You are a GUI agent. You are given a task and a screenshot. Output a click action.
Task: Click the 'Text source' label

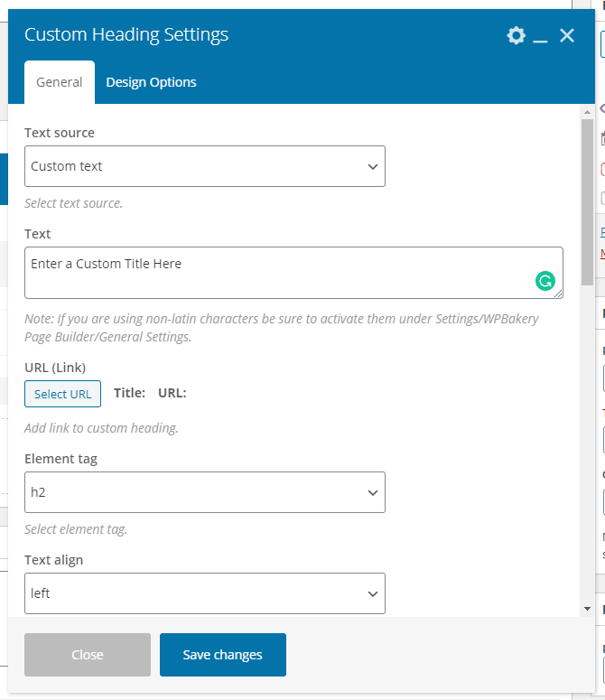(60, 133)
